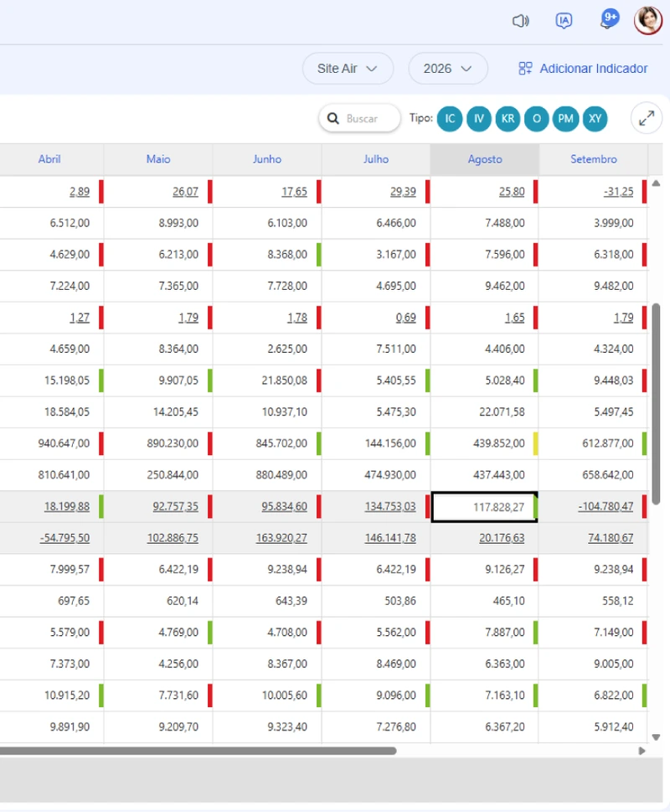Toggle the IV type filter
The image size is (670, 812).
click(x=479, y=119)
